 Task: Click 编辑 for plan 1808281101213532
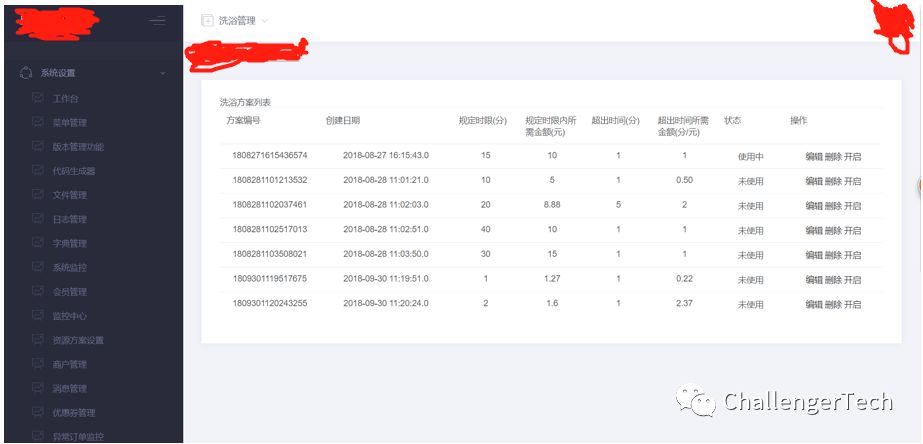[x=814, y=181]
